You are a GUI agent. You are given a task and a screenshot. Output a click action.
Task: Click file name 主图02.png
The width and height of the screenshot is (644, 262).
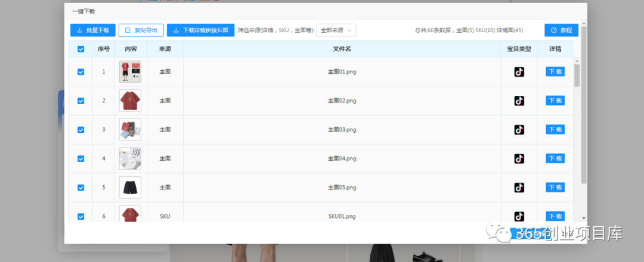click(x=342, y=101)
